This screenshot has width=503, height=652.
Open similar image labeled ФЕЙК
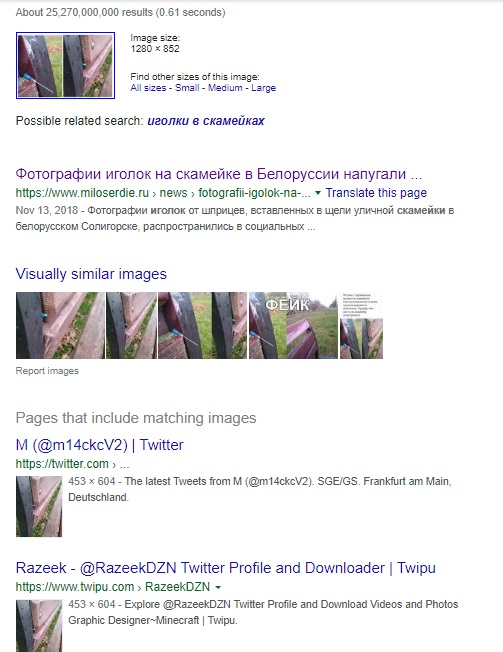click(x=293, y=326)
